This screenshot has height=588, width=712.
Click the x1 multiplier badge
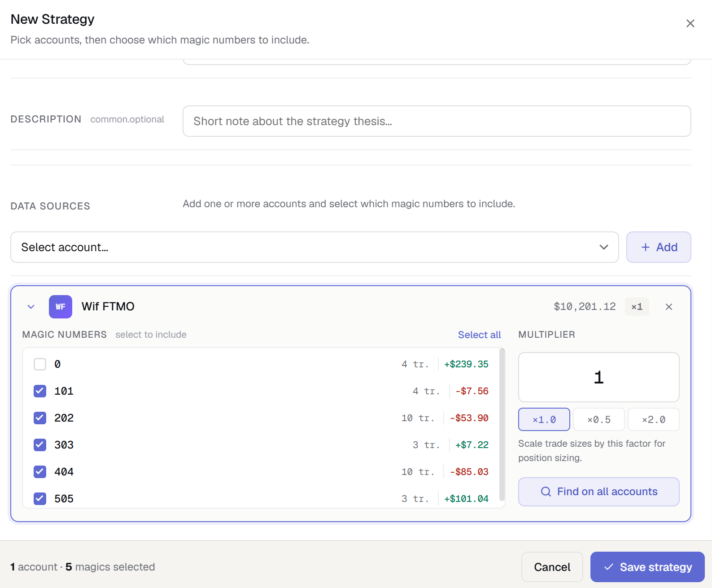[x=637, y=307]
